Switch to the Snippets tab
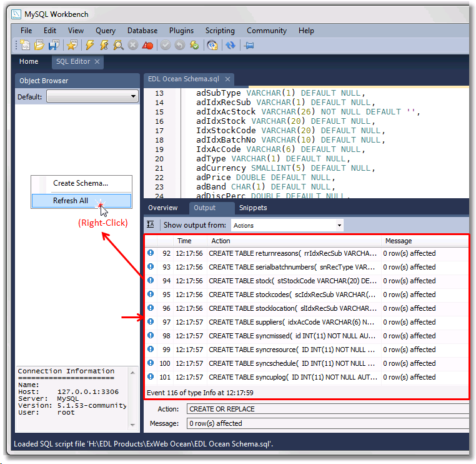476x464 pixels. [x=253, y=208]
